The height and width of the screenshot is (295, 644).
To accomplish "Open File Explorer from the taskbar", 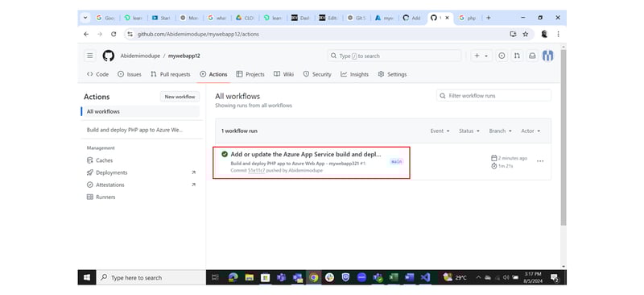I will pyautogui.click(x=250, y=278).
